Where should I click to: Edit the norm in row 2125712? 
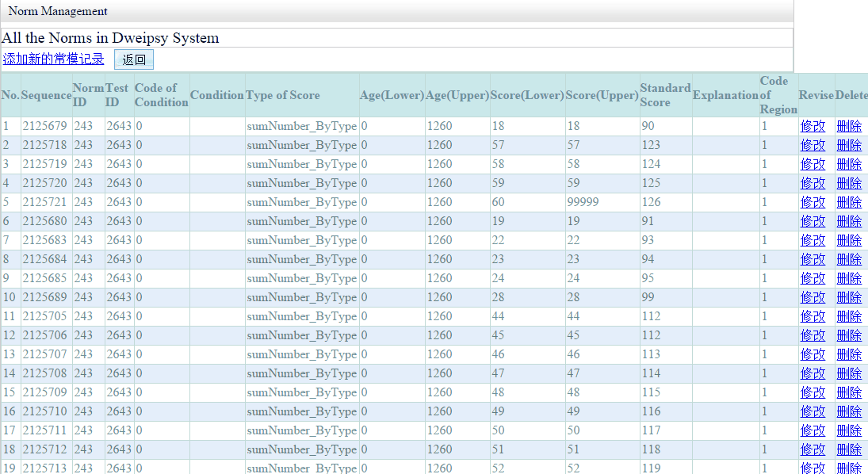pos(813,449)
